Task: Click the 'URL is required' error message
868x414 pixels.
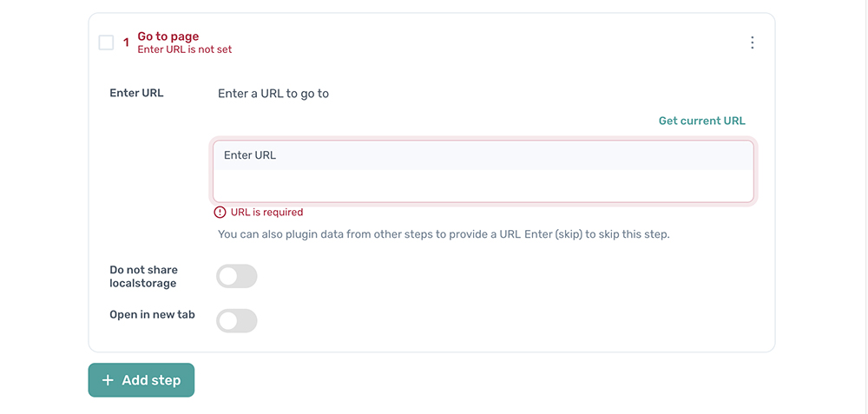Action: pyautogui.click(x=267, y=213)
